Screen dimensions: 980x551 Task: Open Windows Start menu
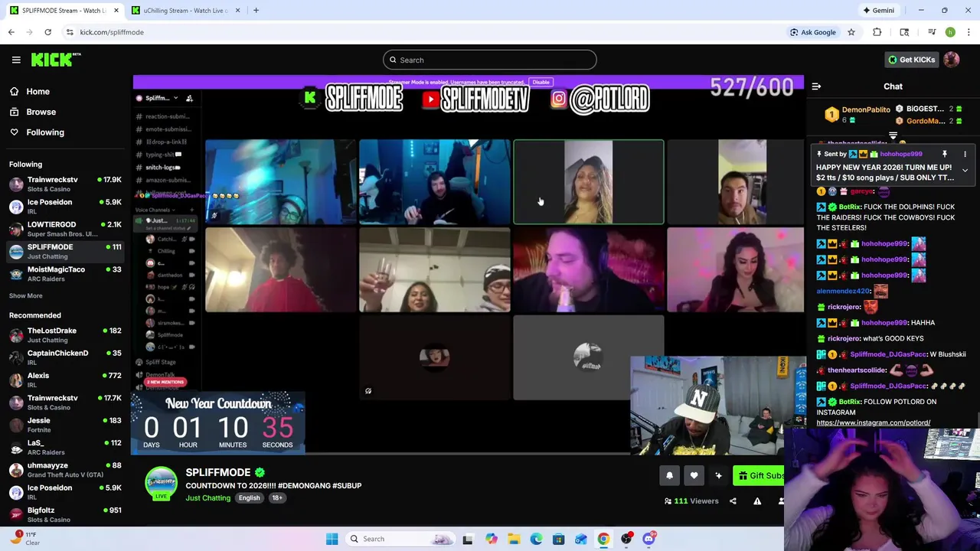point(332,539)
